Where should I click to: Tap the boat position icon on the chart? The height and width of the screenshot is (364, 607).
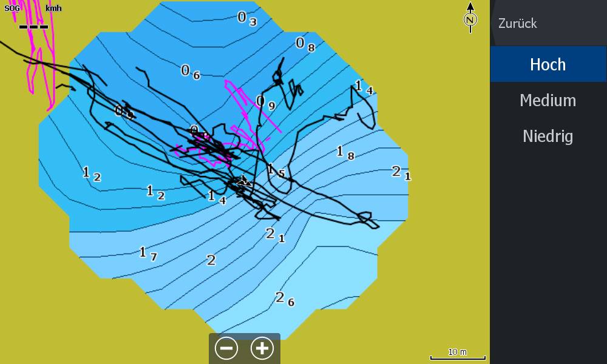point(243,181)
